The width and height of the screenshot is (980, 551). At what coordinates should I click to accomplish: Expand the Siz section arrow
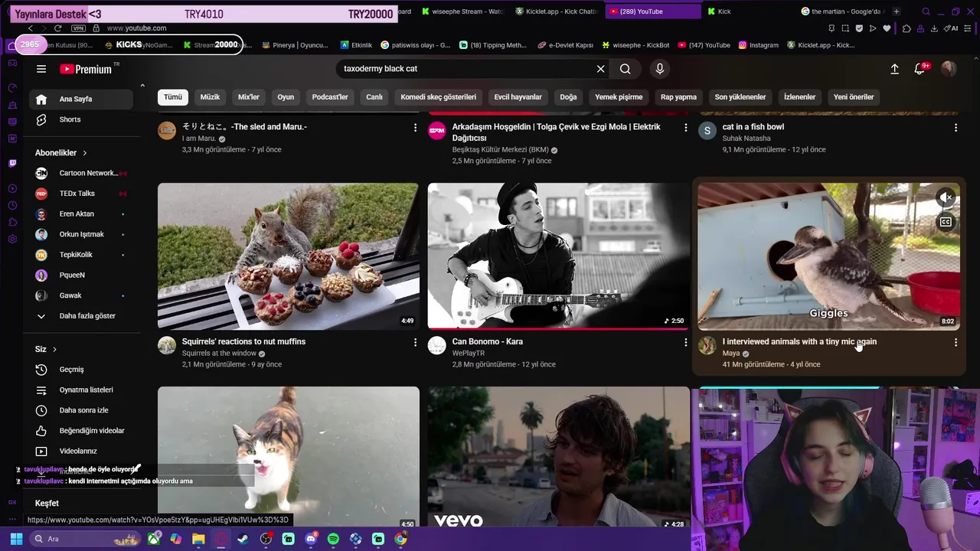(54, 349)
